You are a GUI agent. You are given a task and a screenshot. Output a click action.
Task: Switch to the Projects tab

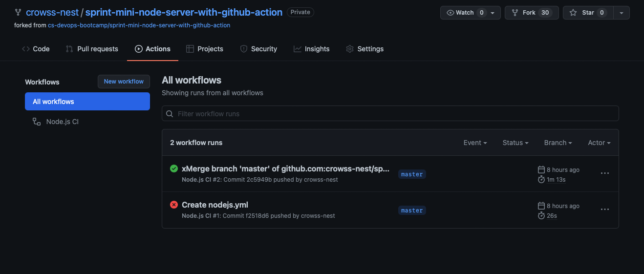pyautogui.click(x=205, y=49)
